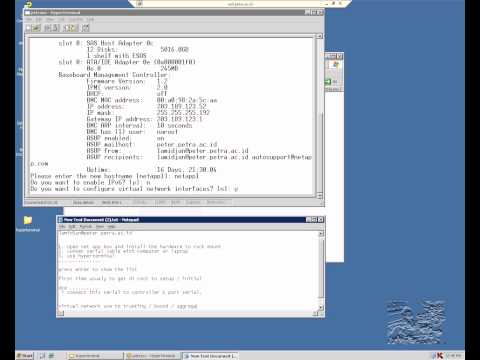Image resolution: width=480 pixels, height=360 pixels.
Task: Switch to the HyperTerminal session taskbar button
Action: (x=153, y=356)
